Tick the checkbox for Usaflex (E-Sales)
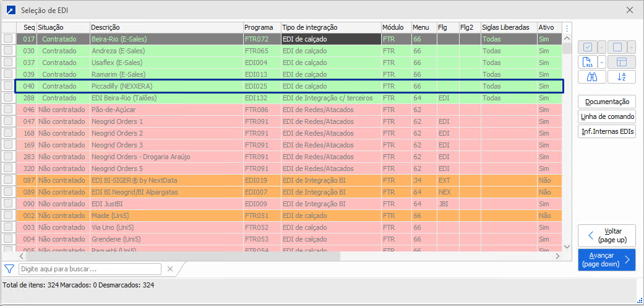 (x=8, y=63)
